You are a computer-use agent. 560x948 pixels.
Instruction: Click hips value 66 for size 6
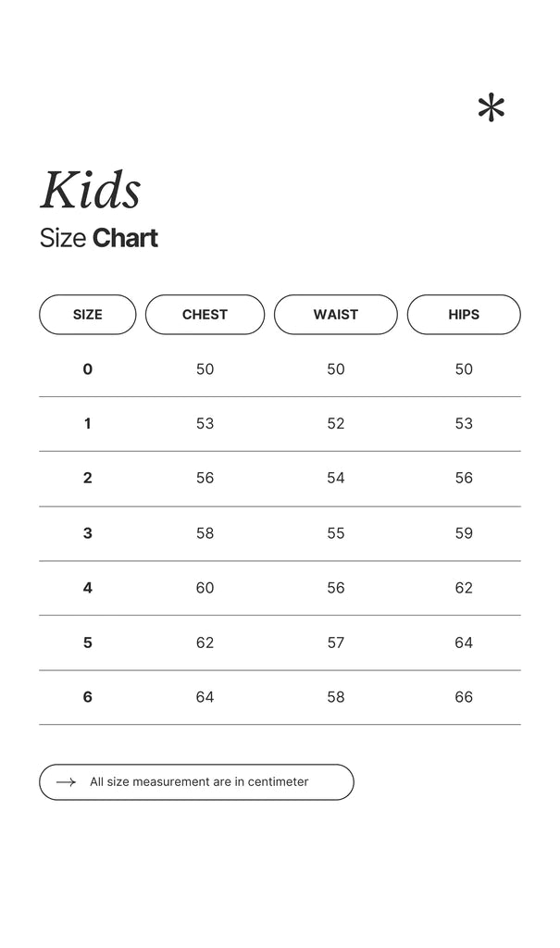pos(464,697)
